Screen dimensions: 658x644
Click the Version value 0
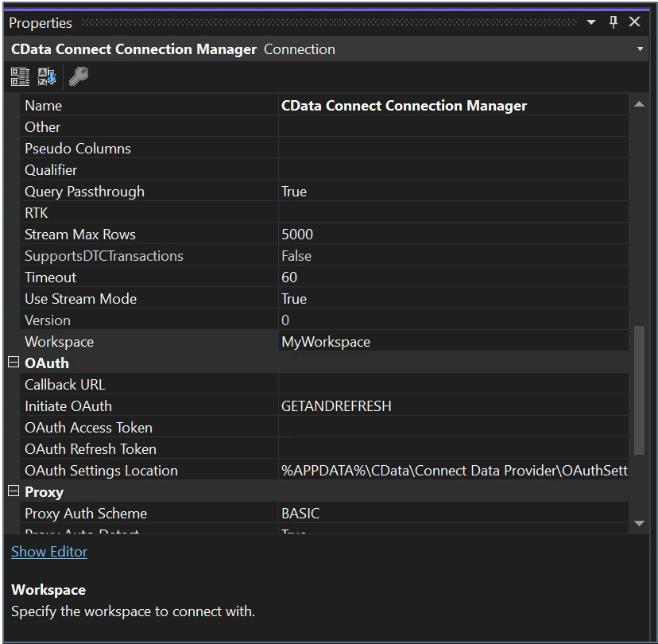(454, 320)
